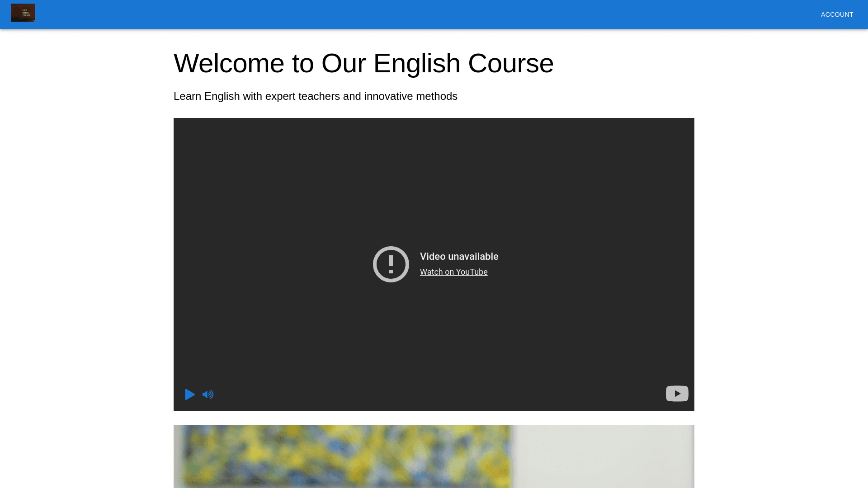
Task: Click the YouTube logo in the player
Action: click(677, 394)
